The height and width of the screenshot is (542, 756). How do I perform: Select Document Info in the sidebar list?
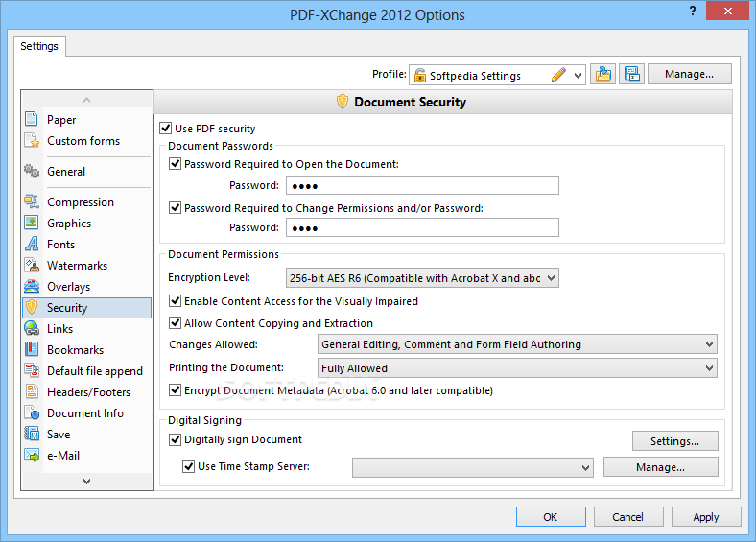coord(85,413)
